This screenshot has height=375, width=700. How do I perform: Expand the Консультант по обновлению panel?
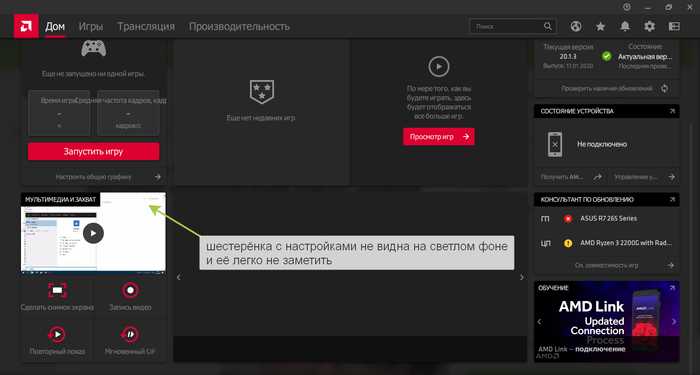(672, 200)
